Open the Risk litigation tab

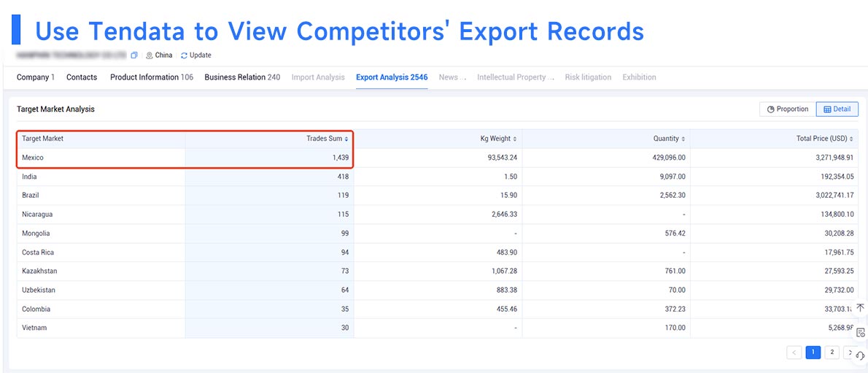(x=588, y=77)
